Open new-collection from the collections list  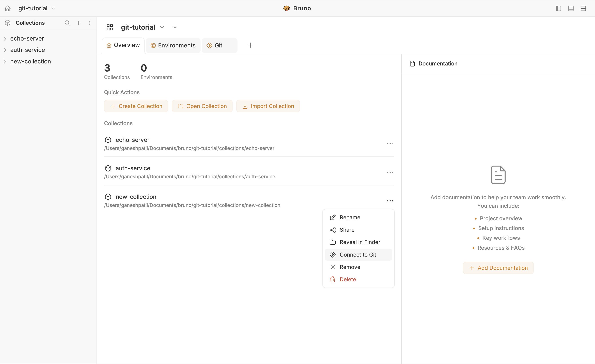pos(136,197)
